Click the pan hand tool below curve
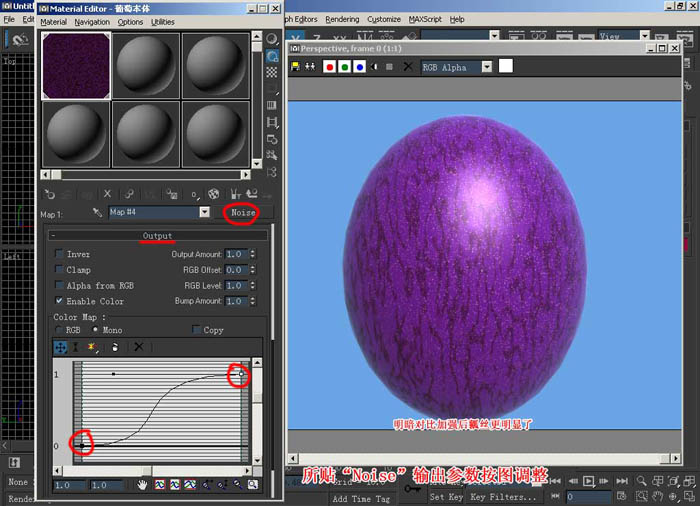The height and width of the screenshot is (506, 700). pyautogui.click(x=142, y=485)
